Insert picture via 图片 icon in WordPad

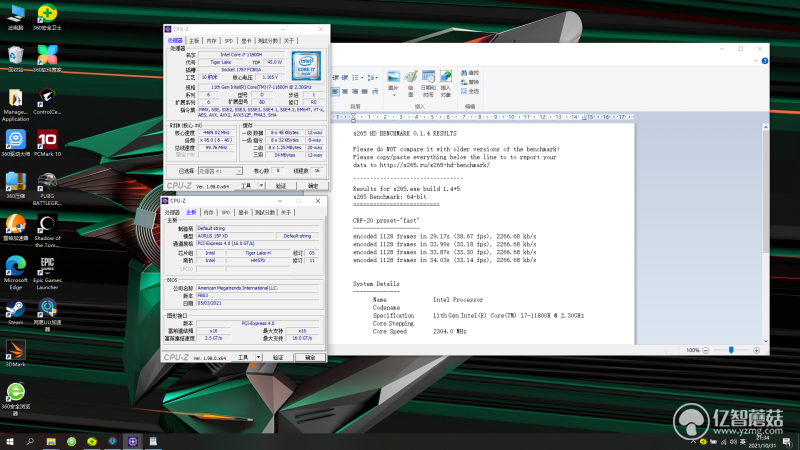point(393,77)
